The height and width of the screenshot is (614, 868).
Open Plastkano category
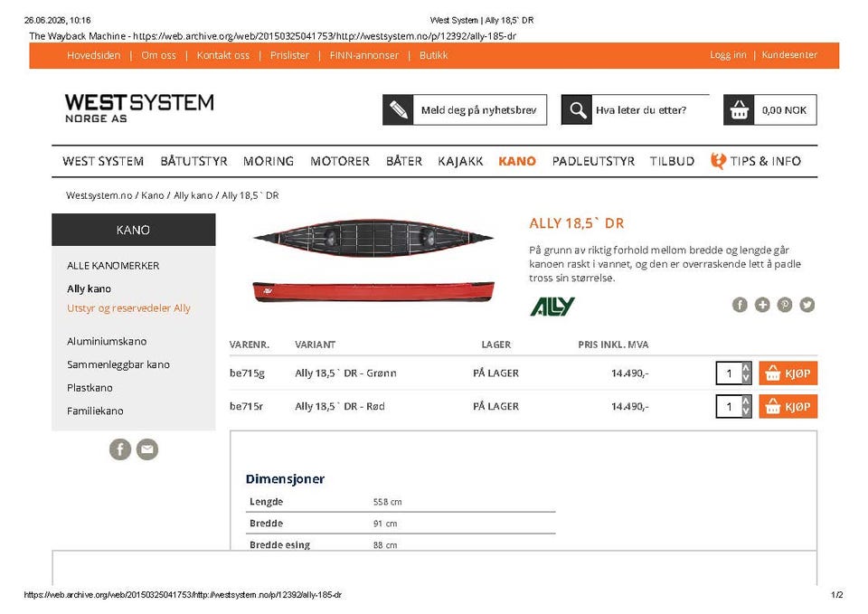90,388
